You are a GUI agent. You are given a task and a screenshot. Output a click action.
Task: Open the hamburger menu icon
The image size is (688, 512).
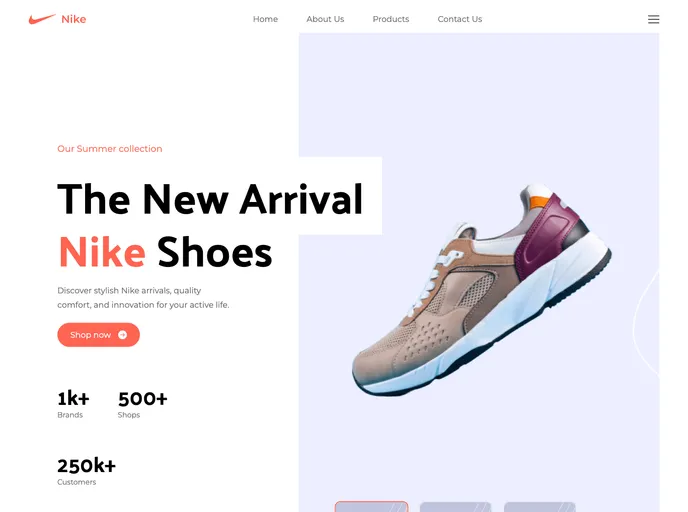(x=653, y=19)
